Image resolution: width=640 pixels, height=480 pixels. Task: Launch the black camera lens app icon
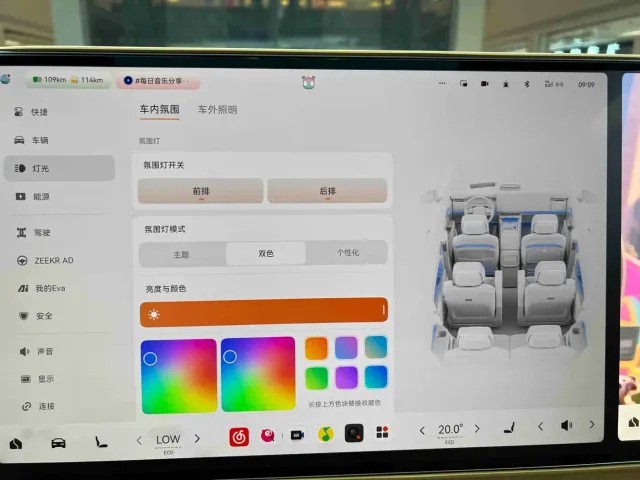354,433
